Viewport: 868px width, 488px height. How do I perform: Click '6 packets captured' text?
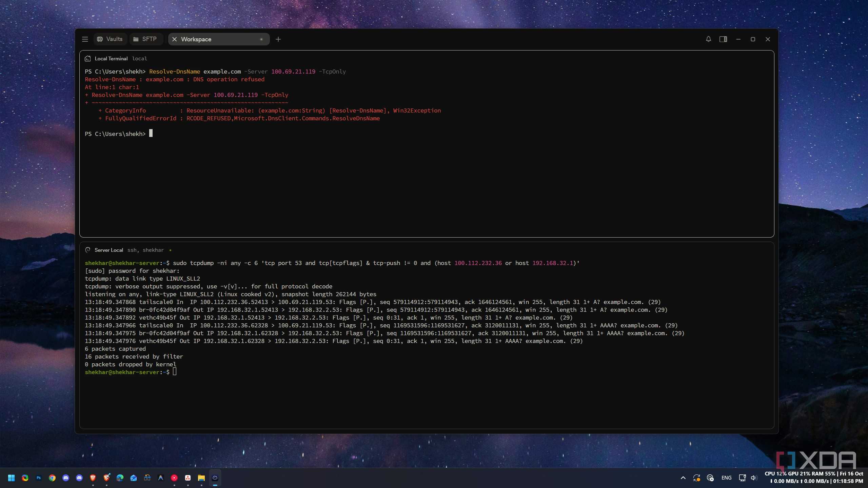(115, 349)
